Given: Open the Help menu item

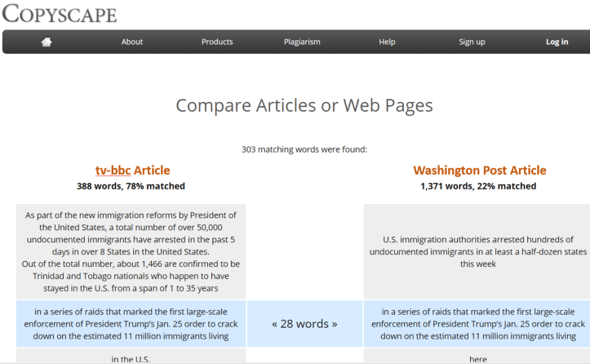Looking at the screenshot, I should tap(387, 42).
